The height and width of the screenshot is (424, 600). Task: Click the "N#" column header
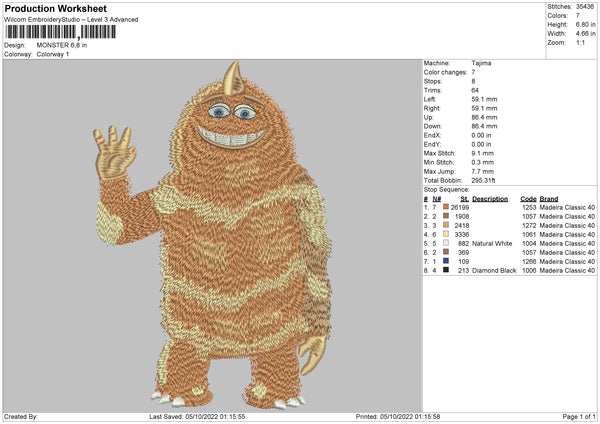437,199
